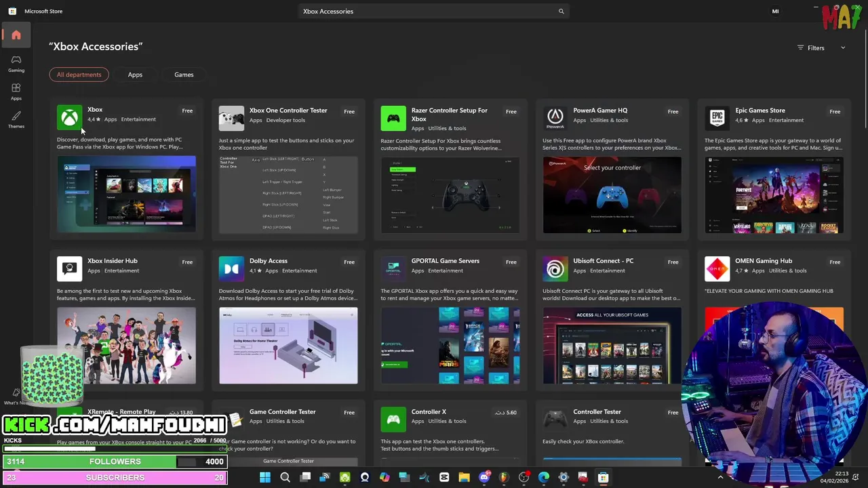Click the Razer Controller Setup app icon

click(393, 118)
